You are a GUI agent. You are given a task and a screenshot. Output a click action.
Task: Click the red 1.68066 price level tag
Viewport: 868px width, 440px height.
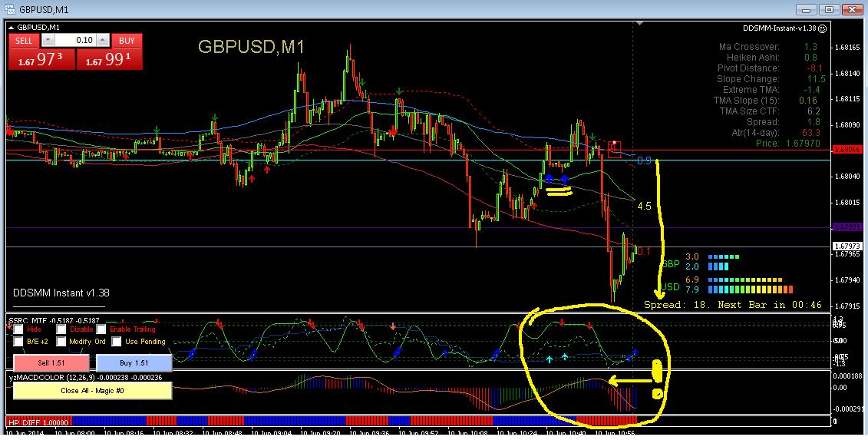[847, 150]
